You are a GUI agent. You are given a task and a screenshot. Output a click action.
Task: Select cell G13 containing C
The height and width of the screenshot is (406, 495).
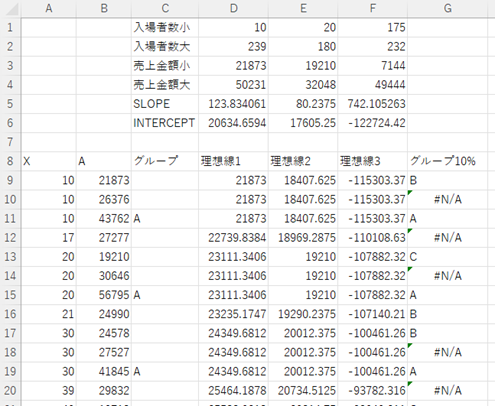(447, 257)
